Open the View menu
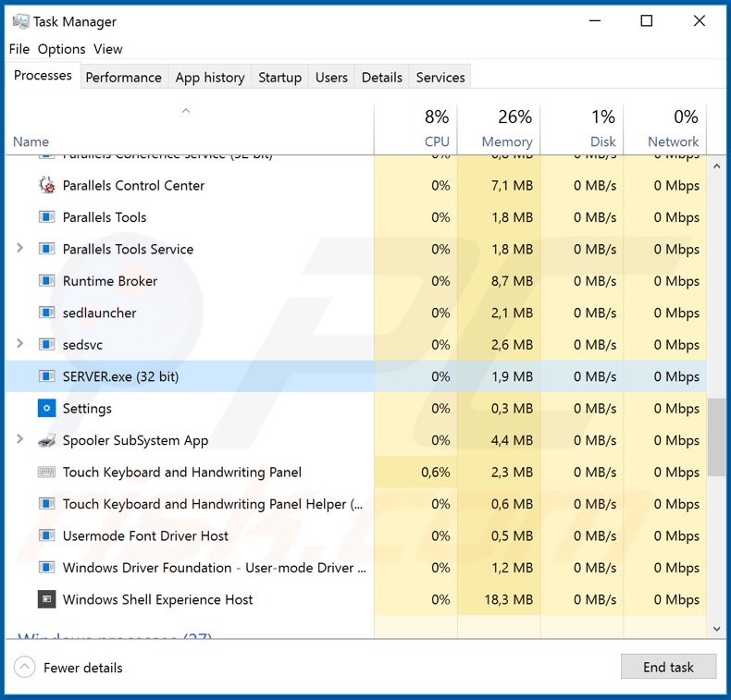The width and height of the screenshot is (731, 700). [x=107, y=49]
